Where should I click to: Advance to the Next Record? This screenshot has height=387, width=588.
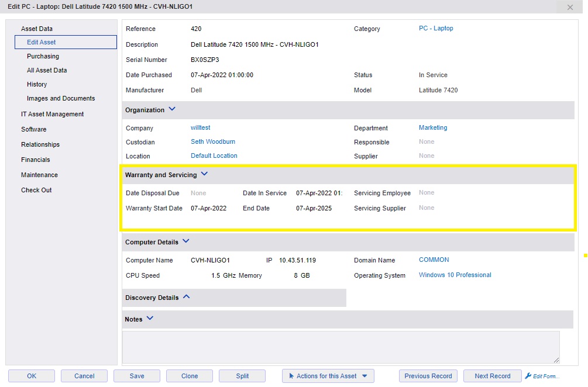[x=491, y=376]
